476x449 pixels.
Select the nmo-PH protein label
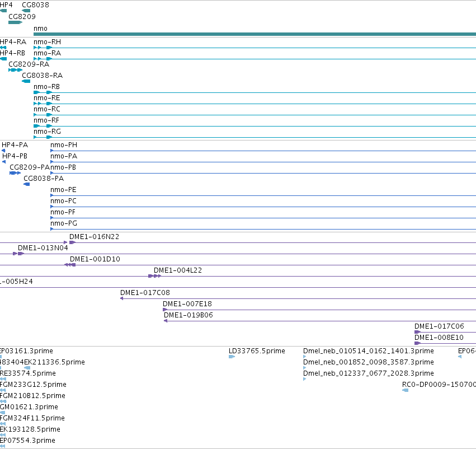(x=64, y=145)
